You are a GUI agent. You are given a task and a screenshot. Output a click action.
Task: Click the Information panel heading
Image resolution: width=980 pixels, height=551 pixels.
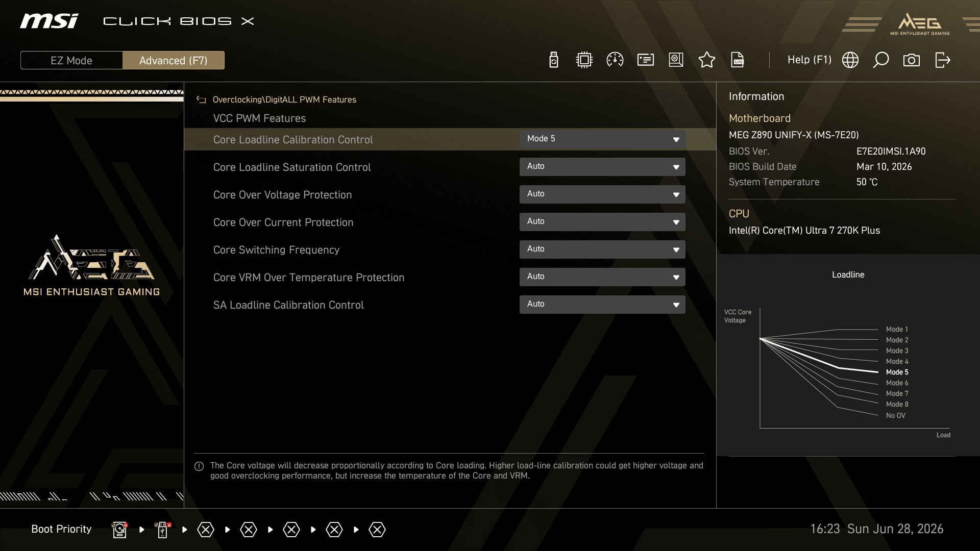coord(756,97)
